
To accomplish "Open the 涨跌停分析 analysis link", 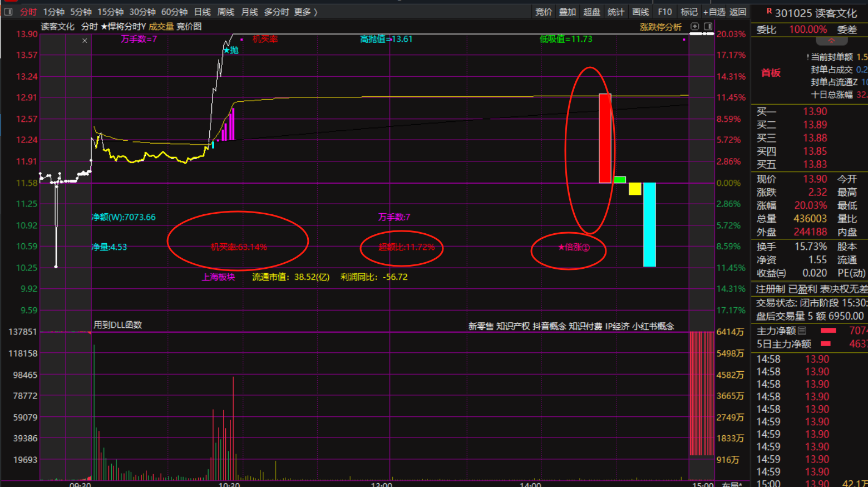I will [660, 27].
